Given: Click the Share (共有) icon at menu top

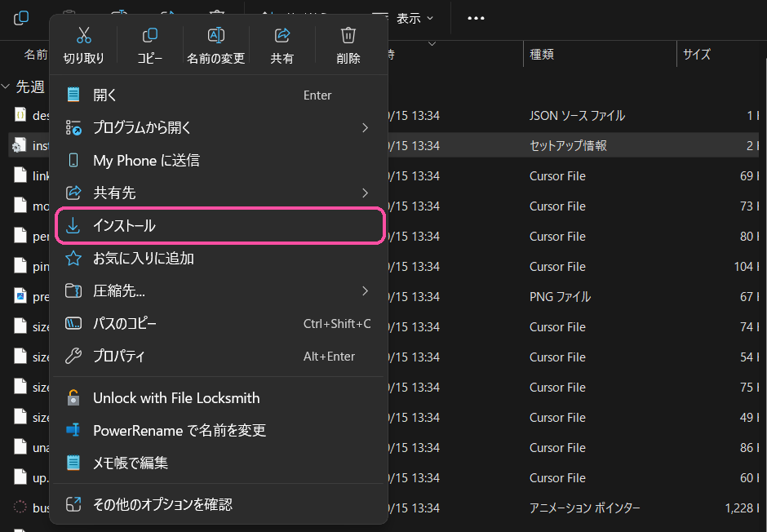Looking at the screenshot, I should pos(282,35).
